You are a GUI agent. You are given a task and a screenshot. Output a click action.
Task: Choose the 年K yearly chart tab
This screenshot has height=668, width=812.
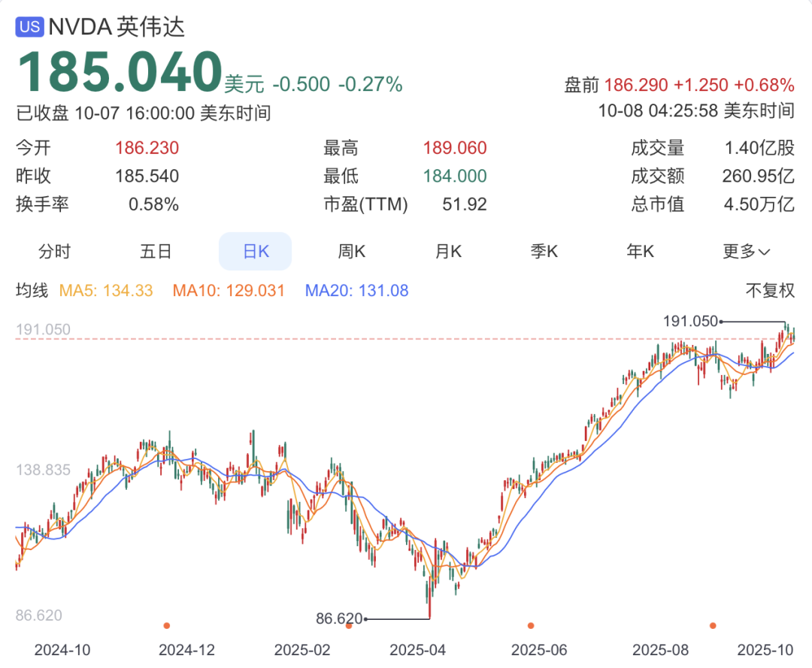click(x=641, y=251)
